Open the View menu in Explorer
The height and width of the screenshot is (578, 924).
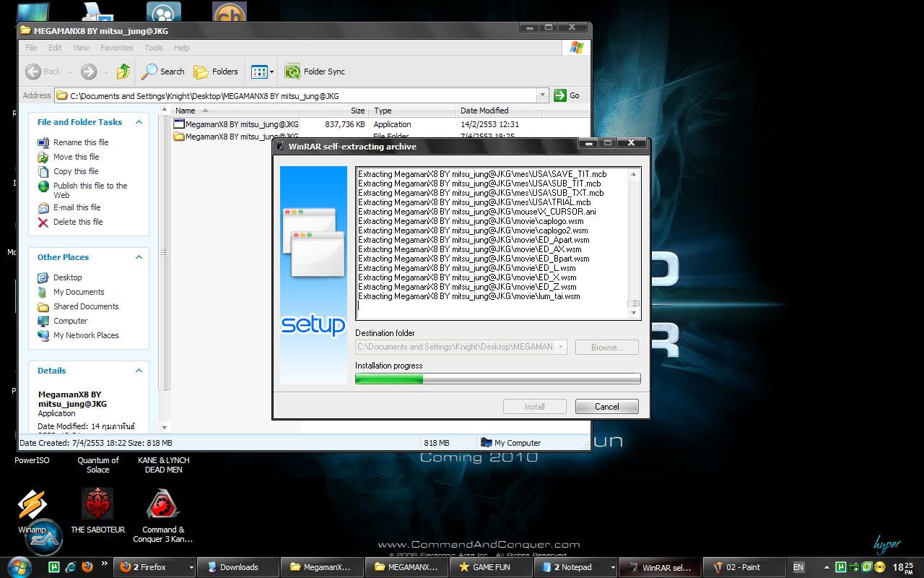(82, 48)
